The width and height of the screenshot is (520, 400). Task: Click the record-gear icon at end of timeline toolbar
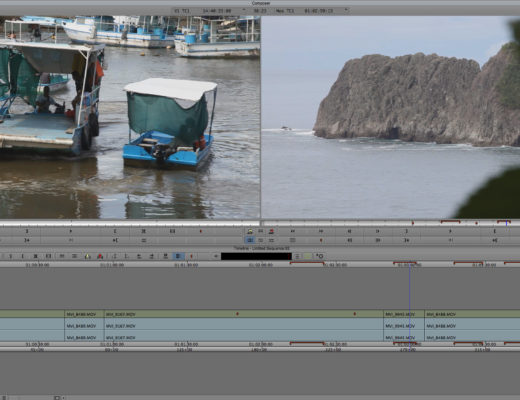pos(320,256)
